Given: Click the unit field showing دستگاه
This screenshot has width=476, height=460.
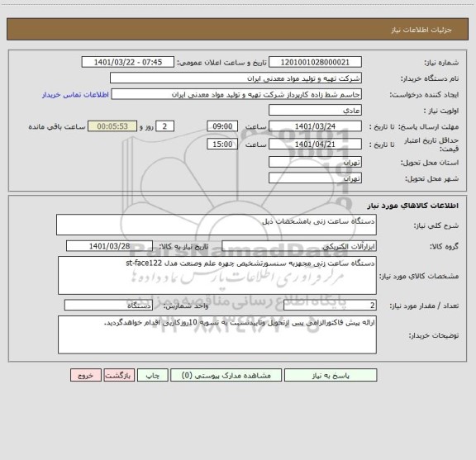Looking at the screenshot, I should [108, 306].
